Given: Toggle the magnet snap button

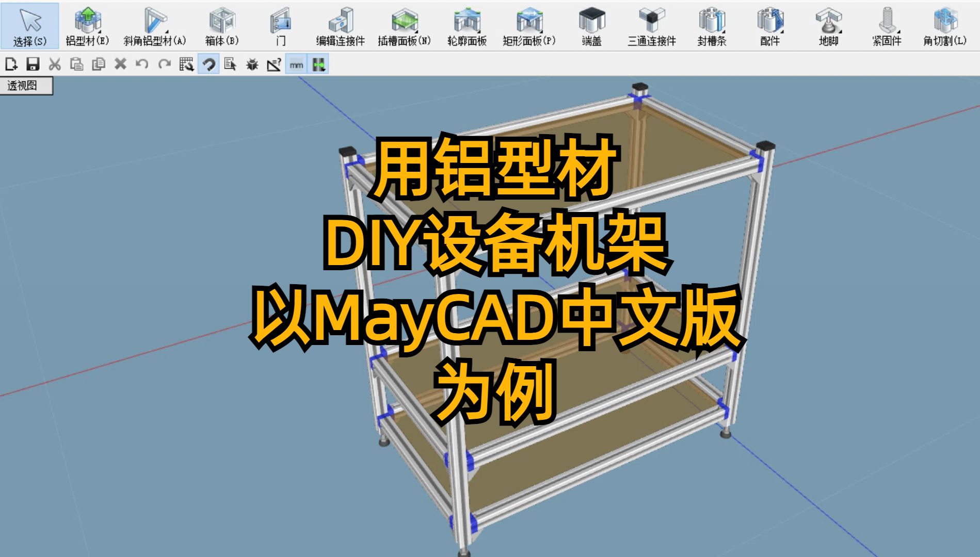Looking at the screenshot, I should pos(208,64).
